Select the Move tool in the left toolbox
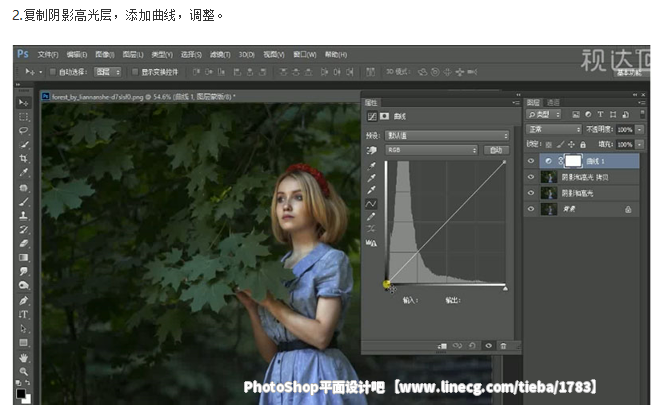The height and width of the screenshot is (406, 652). [x=23, y=102]
